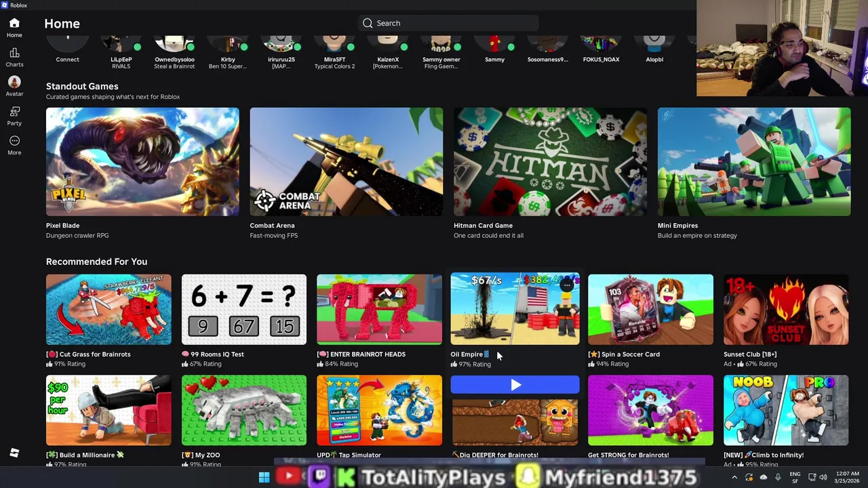Click the Pixel Blade title text
The height and width of the screenshot is (488, 868).
pyautogui.click(x=62, y=226)
